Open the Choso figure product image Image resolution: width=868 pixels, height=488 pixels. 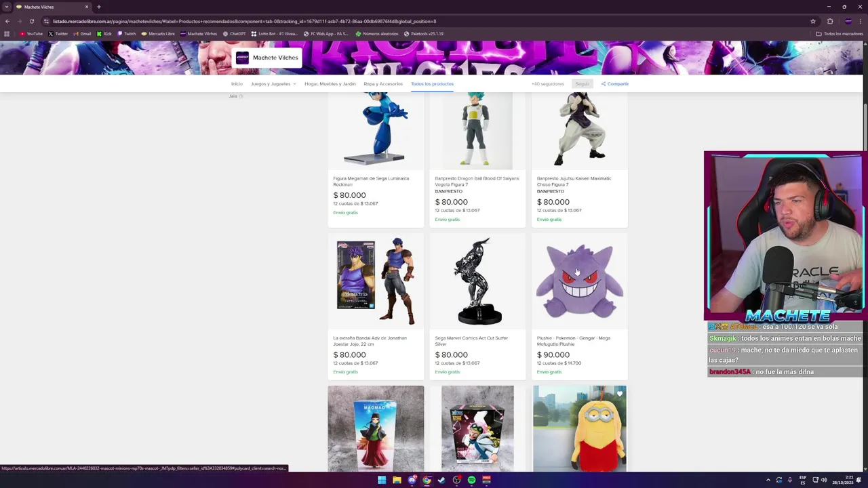pos(579,130)
